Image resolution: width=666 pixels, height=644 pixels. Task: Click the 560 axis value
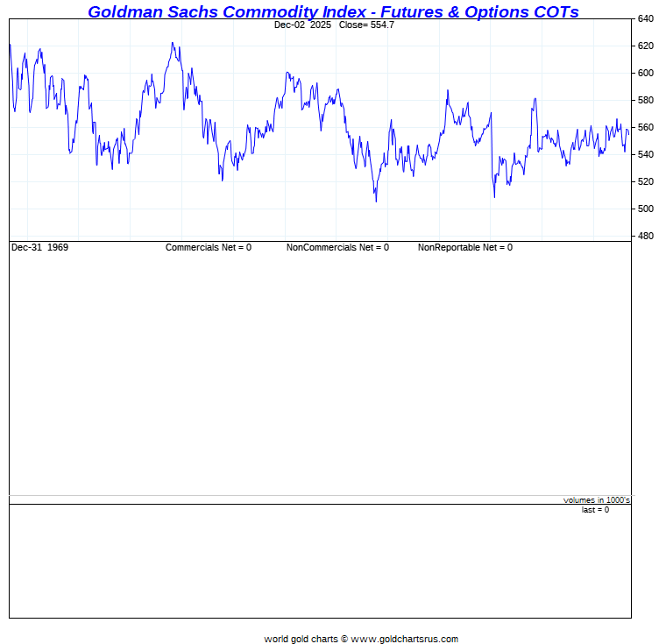(646, 127)
